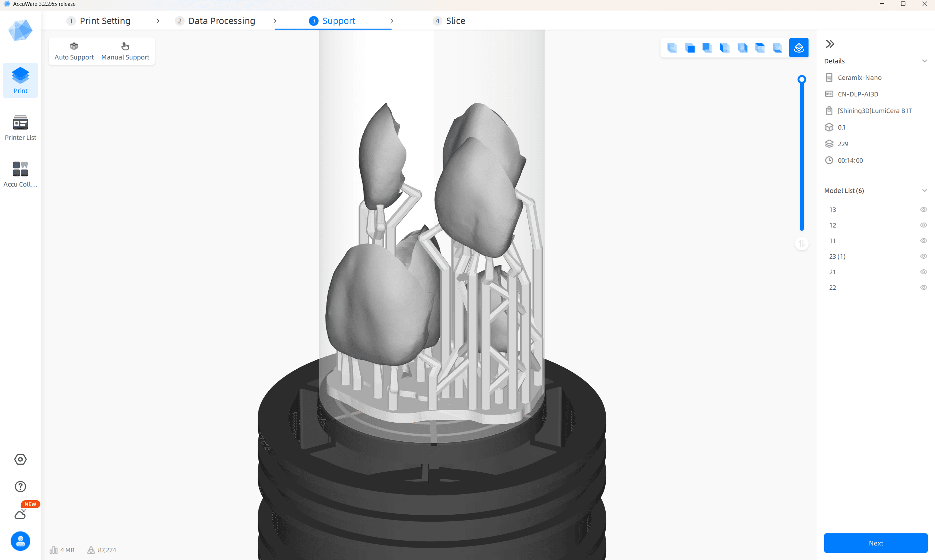Switch to left face cube view
935x560 pixels.
click(725, 48)
